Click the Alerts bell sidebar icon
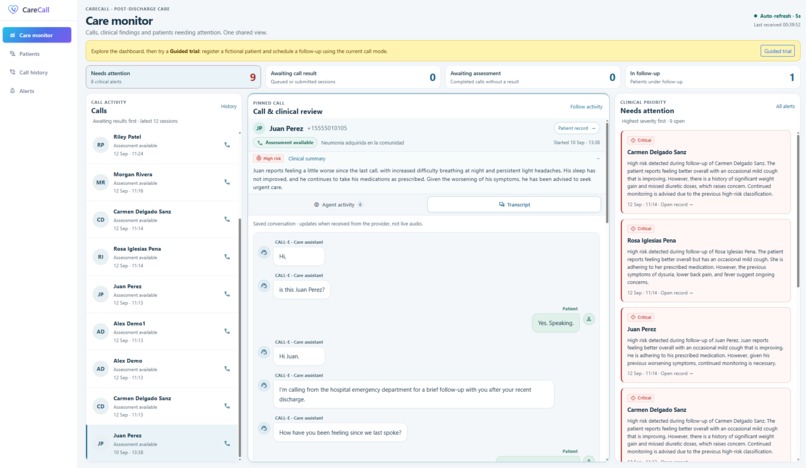The height and width of the screenshot is (468, 806). click(12, 91)
